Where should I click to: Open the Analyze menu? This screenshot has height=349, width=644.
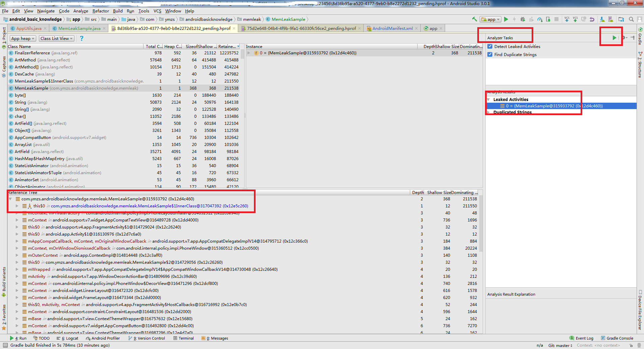pyautogui.click(x=80, y=11)
